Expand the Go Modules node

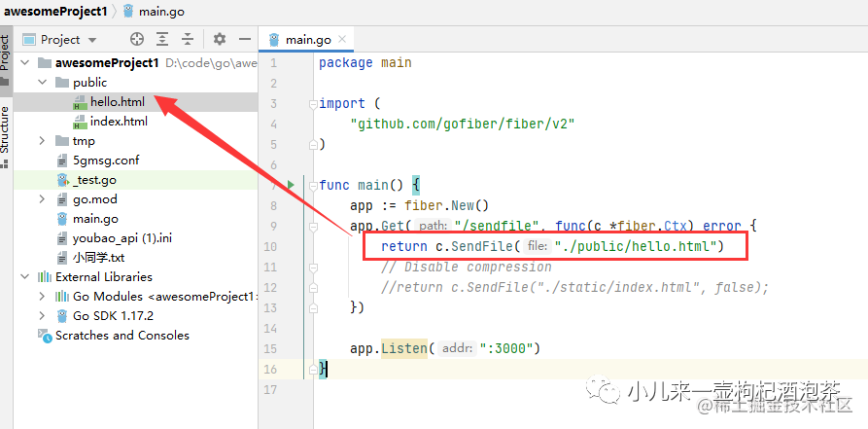click(42, 297)
